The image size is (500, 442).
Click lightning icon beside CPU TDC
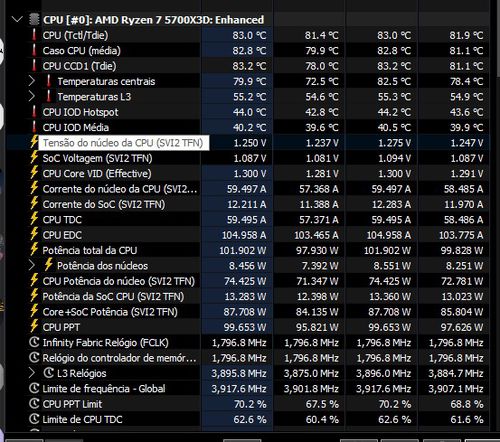34,218
